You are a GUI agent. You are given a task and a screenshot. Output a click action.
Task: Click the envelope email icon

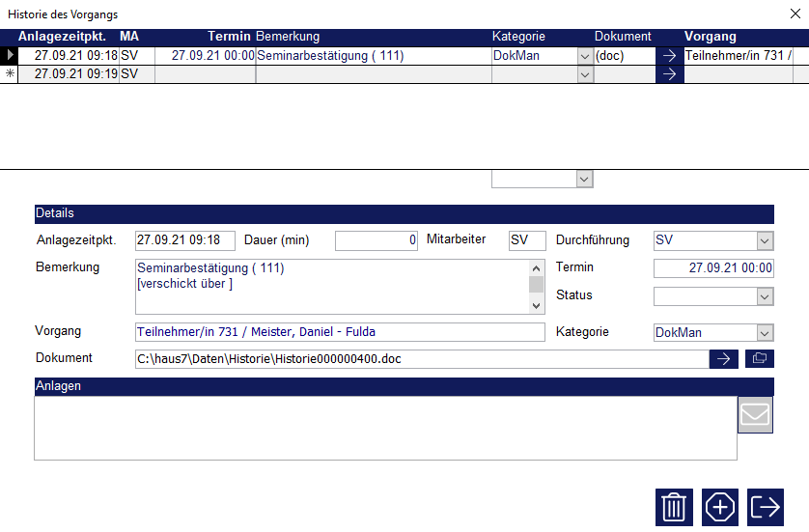click(755, 415)
